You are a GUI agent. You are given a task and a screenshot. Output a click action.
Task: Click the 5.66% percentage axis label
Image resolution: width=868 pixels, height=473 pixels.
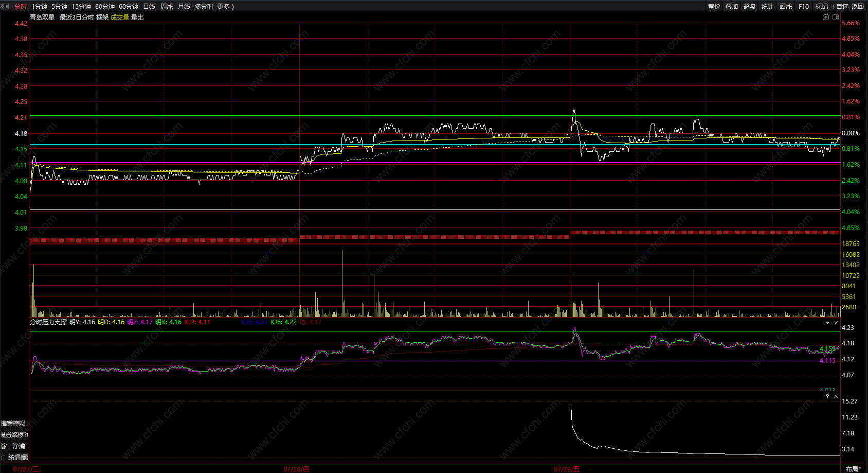pyautogui.click(x=851, y=23)
